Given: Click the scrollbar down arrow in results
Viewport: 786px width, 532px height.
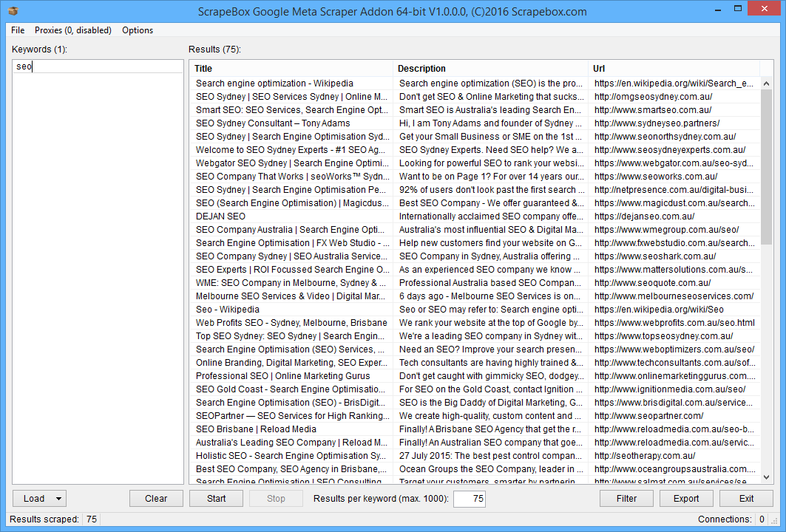Looking at the screenshot, I should 767,477.
